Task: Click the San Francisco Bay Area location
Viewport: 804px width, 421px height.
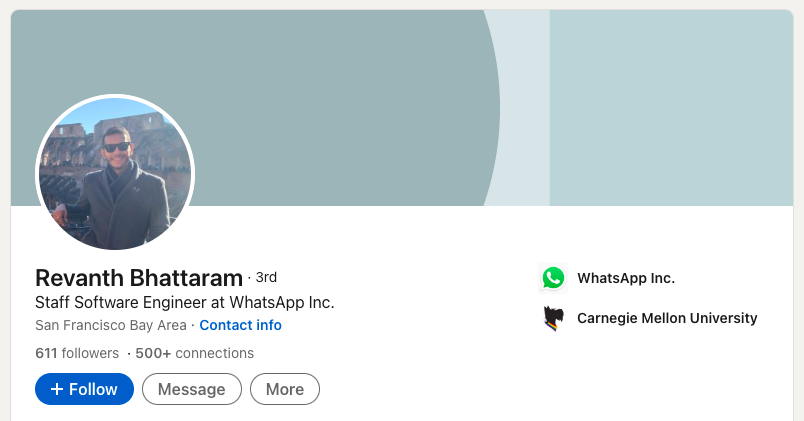Action: click(x=111, y=325)
